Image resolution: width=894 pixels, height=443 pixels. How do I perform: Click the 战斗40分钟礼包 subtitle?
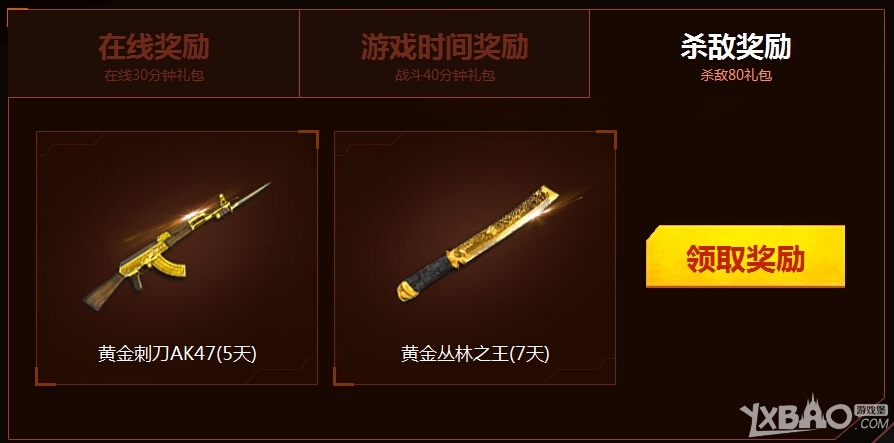tap(445, 75)
